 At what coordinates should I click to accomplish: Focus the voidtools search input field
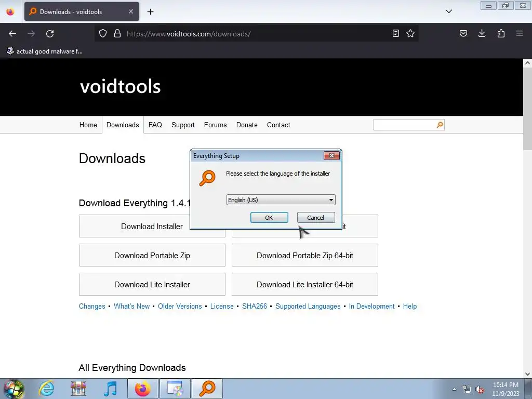click(x=404, y=125)
